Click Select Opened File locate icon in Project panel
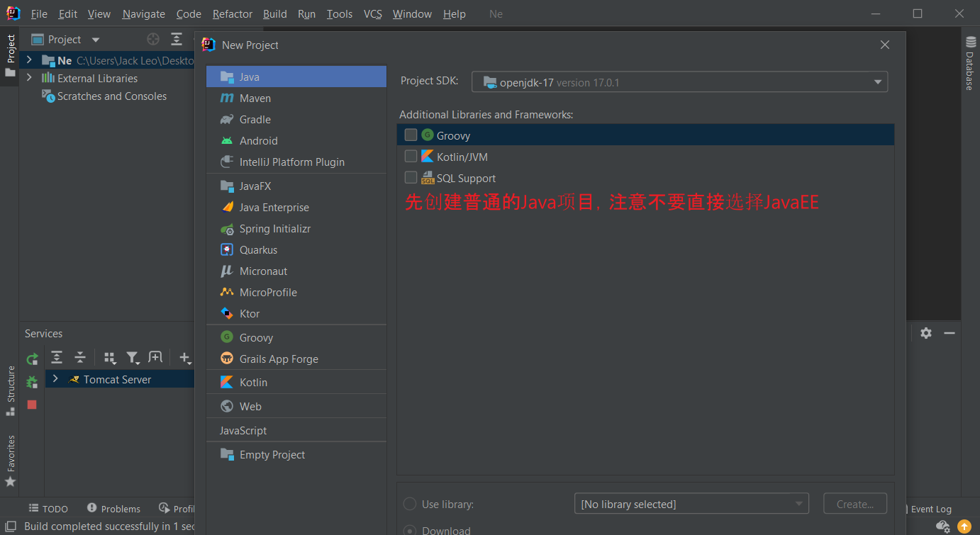The image size is (980, 535). [x=153, y=40]
